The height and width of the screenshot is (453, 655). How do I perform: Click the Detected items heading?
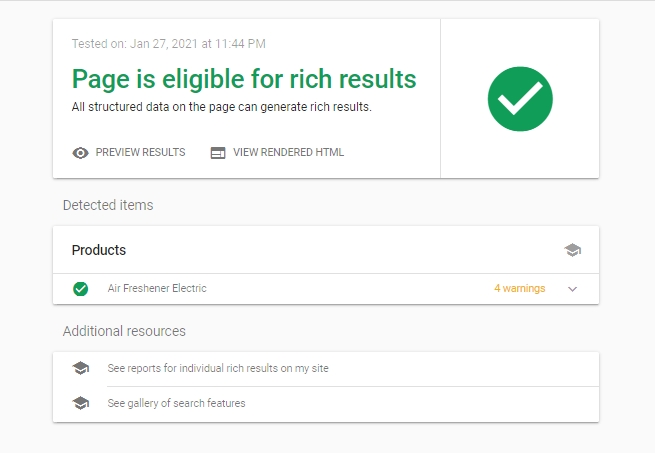coord(108,205)
